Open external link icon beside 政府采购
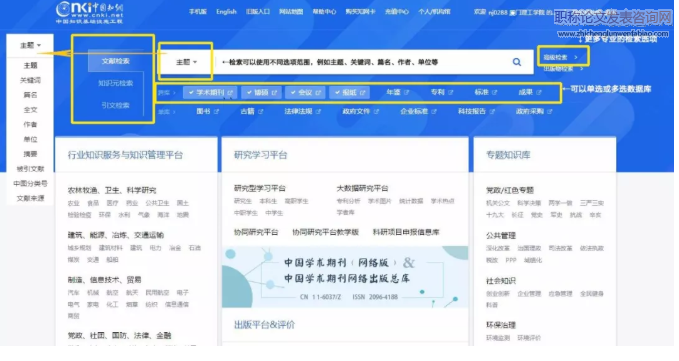 pyautogui.click(x=550, y=112)
